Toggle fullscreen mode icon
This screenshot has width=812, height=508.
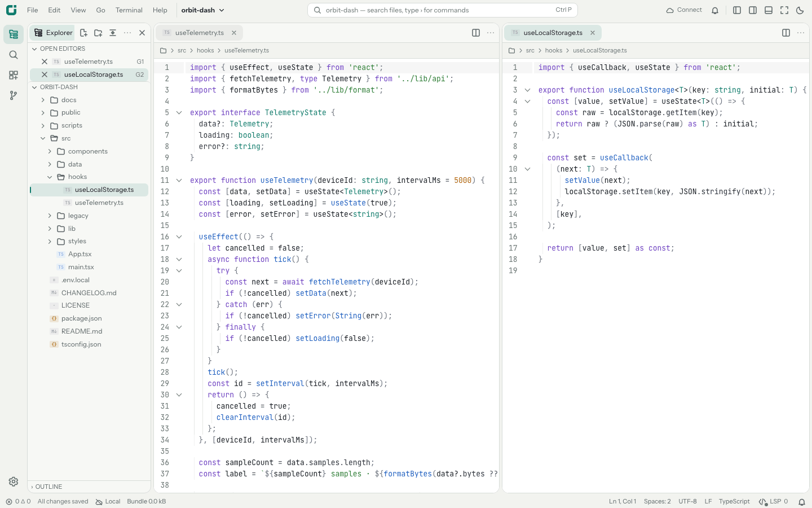tap(784, 10)
